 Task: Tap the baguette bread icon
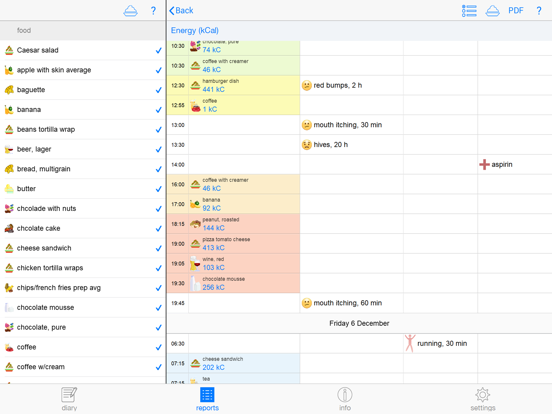point(9,90)
